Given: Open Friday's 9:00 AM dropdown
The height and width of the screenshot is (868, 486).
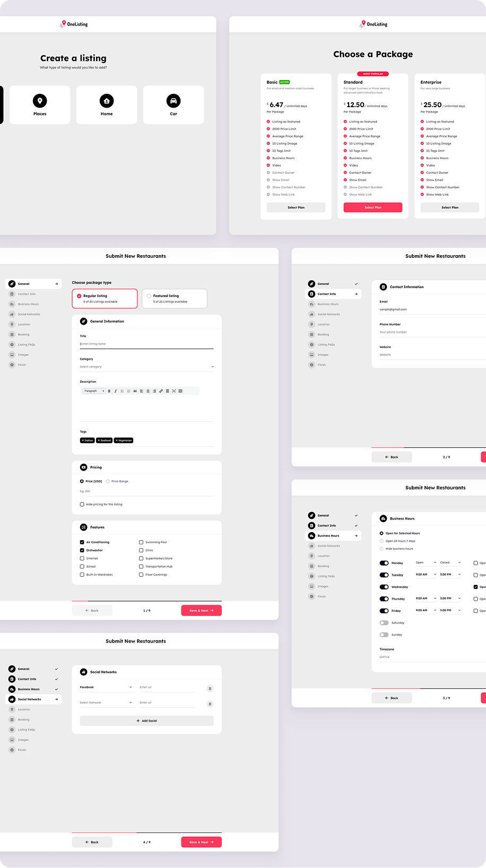Looking at the screenshot, I should point(426,611).
